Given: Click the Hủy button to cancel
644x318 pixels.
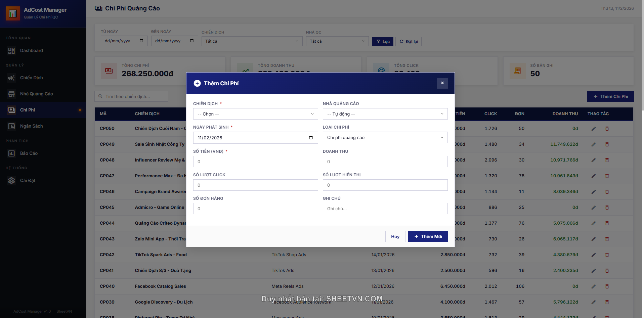Looking at the screenshot, I should click(395, 236).
